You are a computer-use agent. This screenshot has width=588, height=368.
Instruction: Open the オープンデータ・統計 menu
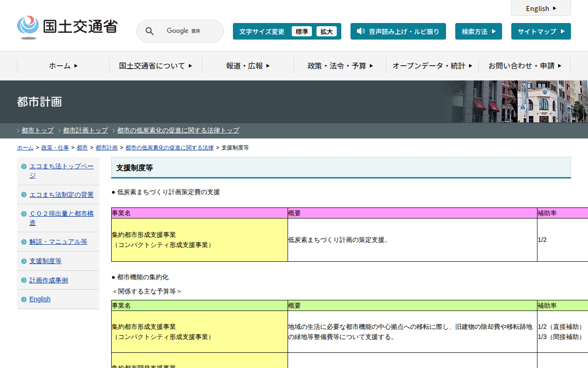432,66
